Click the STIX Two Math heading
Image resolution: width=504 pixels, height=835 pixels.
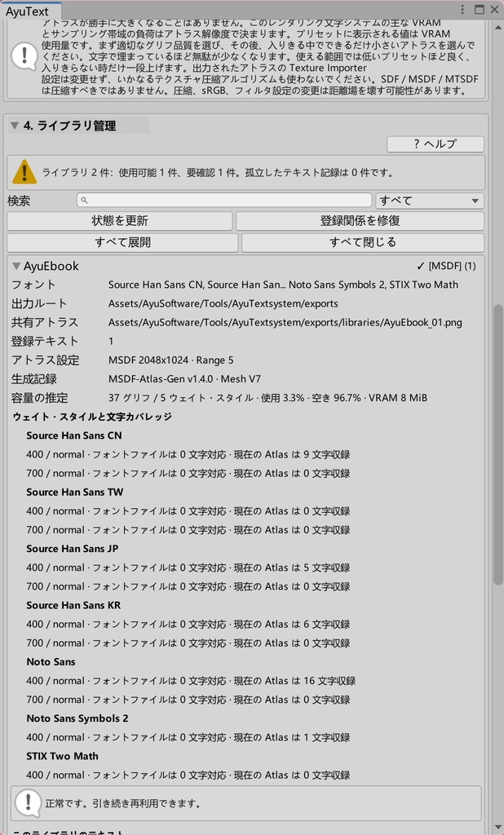pyautogui.click(x=62, y=756)
